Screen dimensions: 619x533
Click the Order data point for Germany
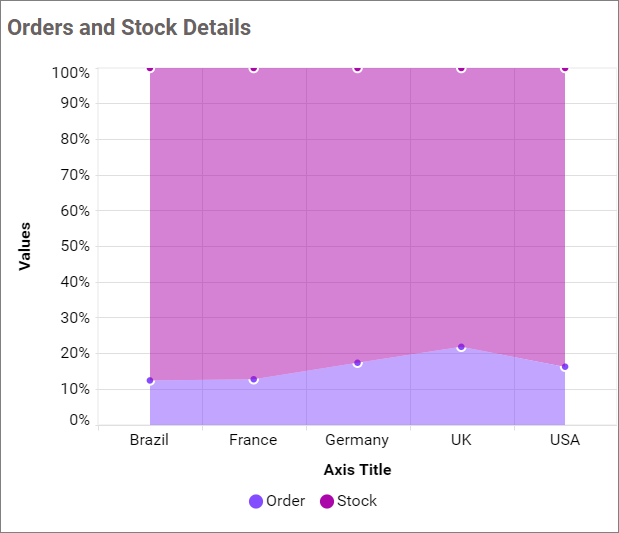(x=357, y=362)
